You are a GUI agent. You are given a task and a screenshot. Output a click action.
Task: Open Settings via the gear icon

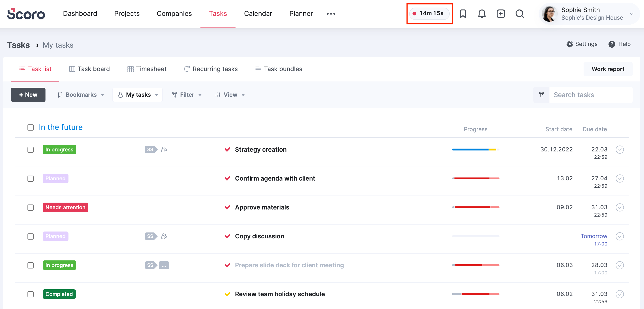coord(582,44)
